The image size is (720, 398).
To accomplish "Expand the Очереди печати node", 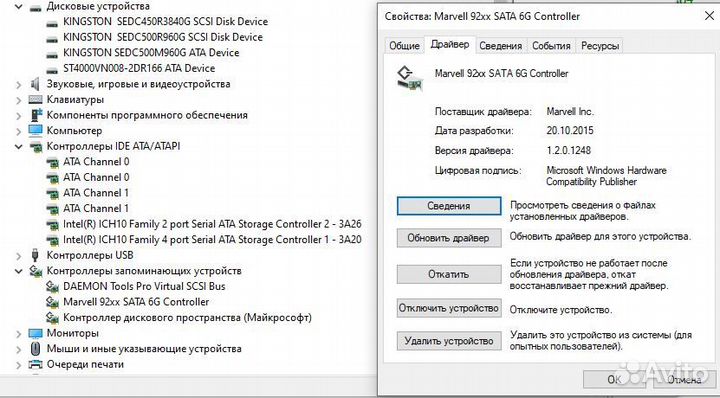I will [x=19, y=365].
